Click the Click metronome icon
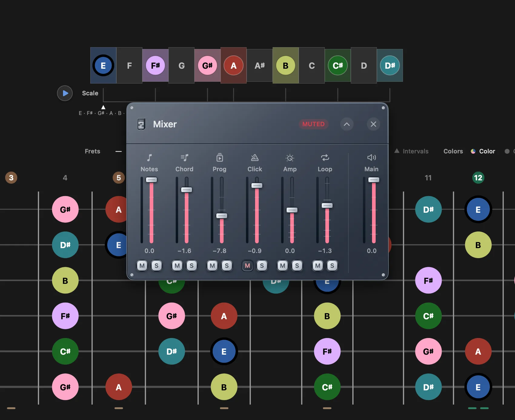The image size is (515, 420). click(255, 158)
